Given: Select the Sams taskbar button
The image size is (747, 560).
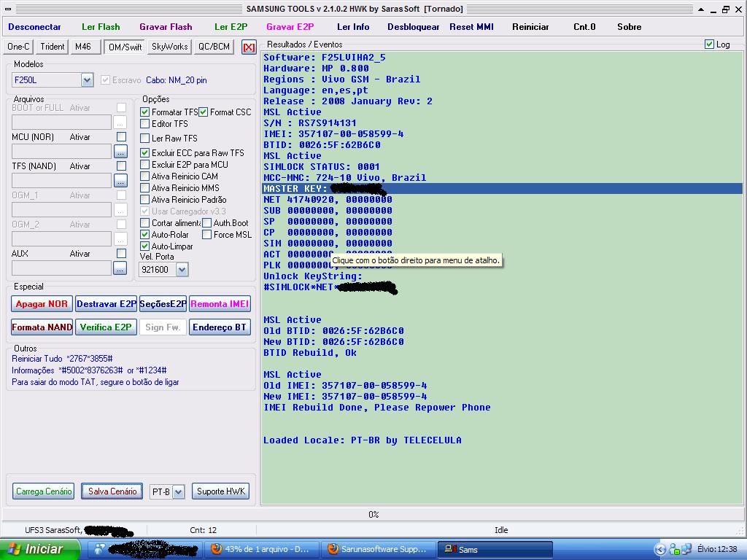Looking at the screenshot, I should pyautogui.click(x=495, y=549).
